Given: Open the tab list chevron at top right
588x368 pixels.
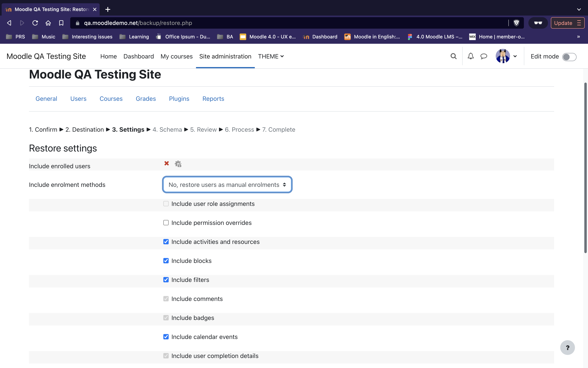Looking at the screenshot, I should pyautogui.click(x=579, y=9).
